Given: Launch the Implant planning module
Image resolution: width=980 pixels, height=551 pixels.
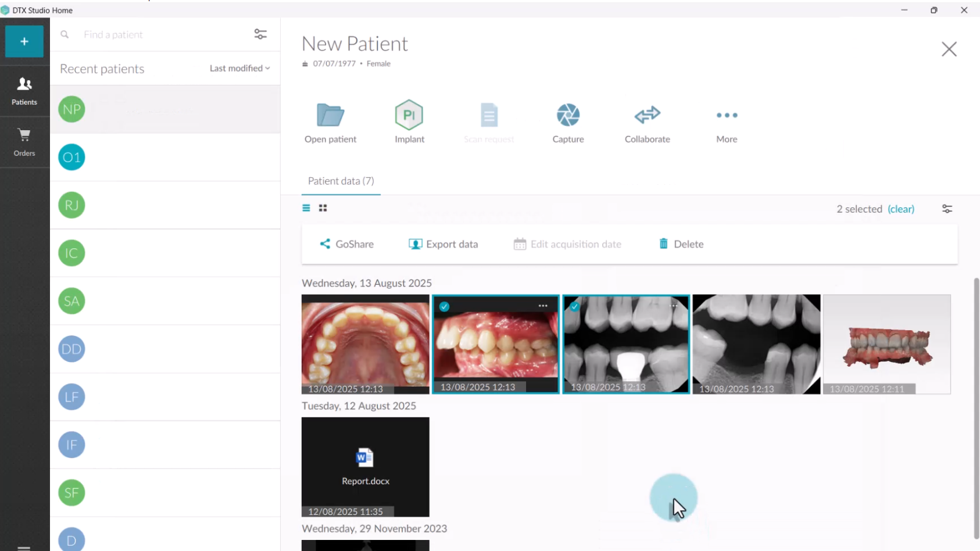Looking at the screenshot, I should click(409, 115).
